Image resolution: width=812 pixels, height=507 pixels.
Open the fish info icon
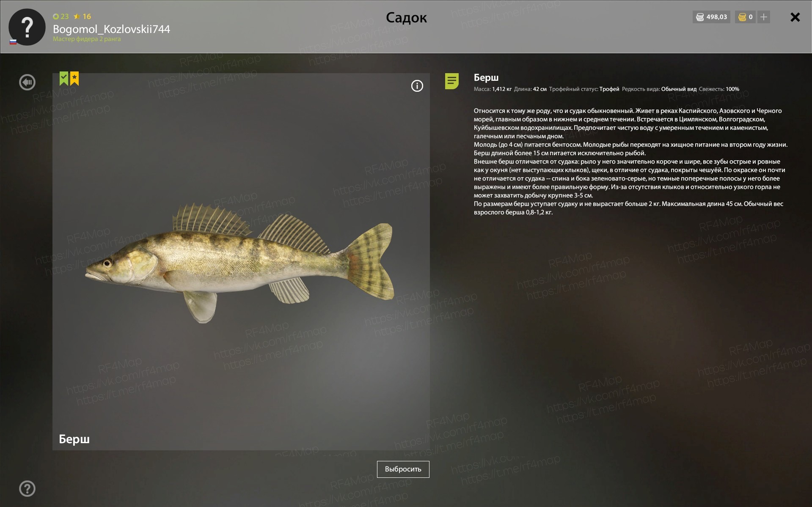tap(417, 86)
